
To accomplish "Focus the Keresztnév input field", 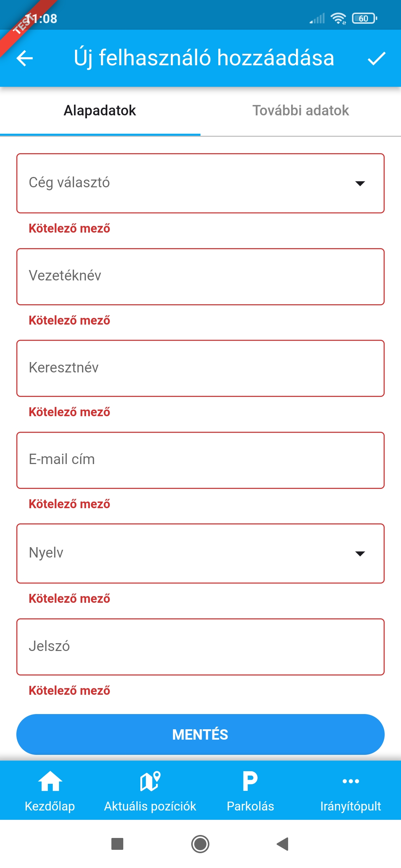I will click(200, 368).
